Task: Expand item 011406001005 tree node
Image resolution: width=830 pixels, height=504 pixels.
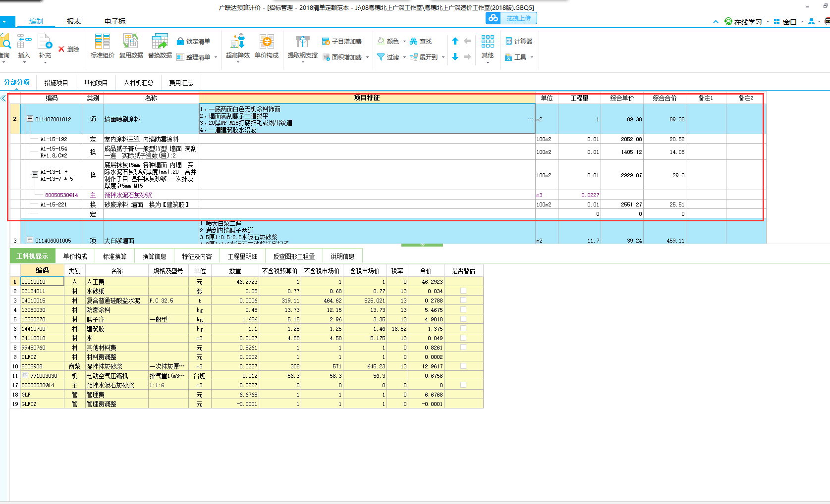Action: point(30,240)
